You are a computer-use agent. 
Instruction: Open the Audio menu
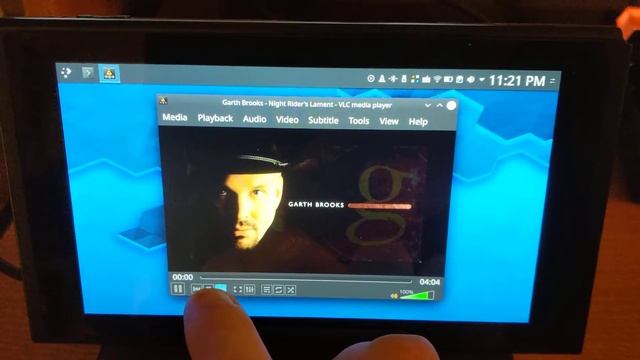(255, 119)
